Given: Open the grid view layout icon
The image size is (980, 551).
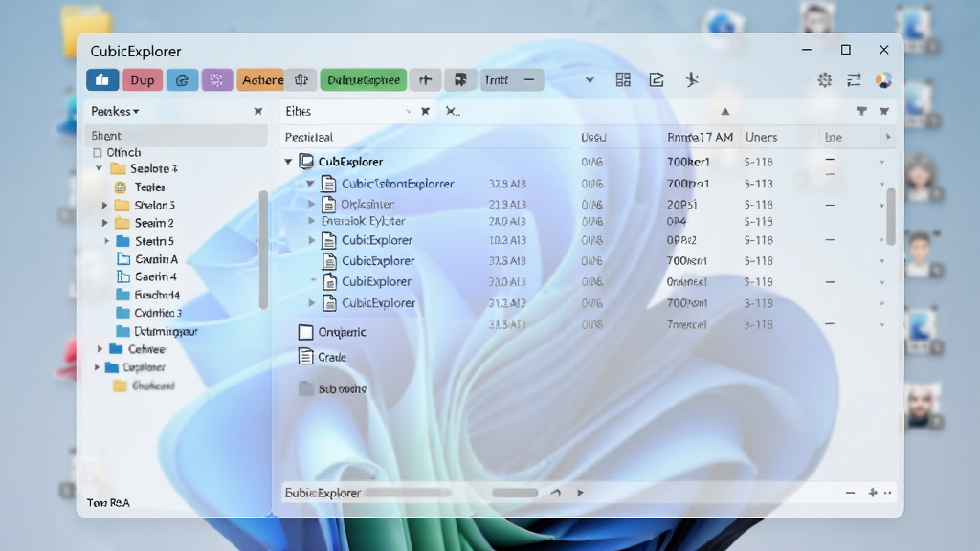Looking at the screenshot, I should (x=623, y=80).
